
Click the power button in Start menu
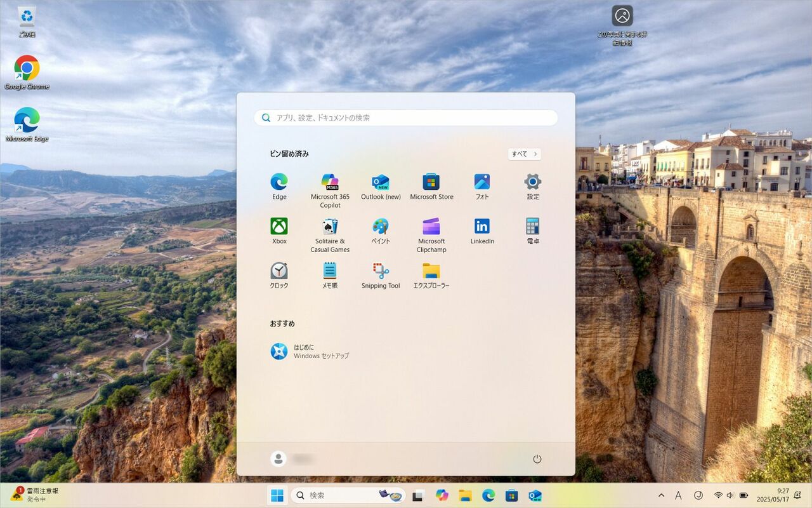(537, 458)
